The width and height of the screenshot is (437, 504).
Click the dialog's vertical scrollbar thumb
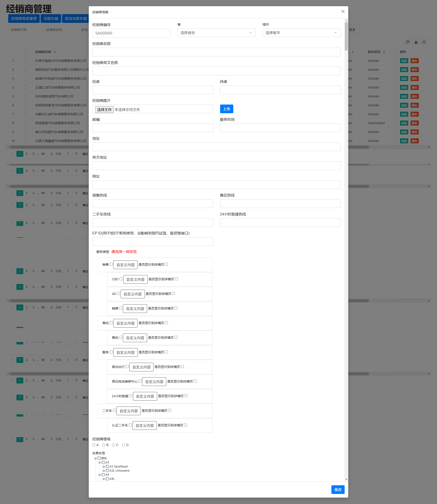[346, 37]
